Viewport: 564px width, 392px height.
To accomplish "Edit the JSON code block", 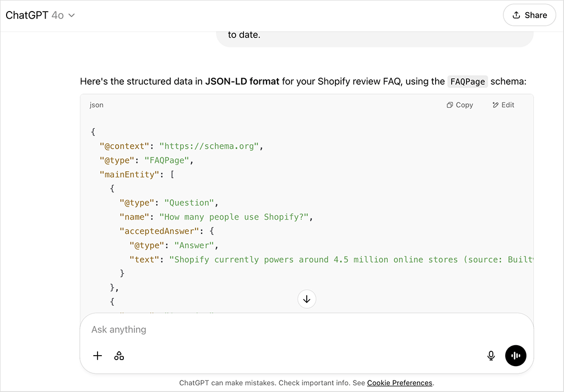I will pos(503,105).
